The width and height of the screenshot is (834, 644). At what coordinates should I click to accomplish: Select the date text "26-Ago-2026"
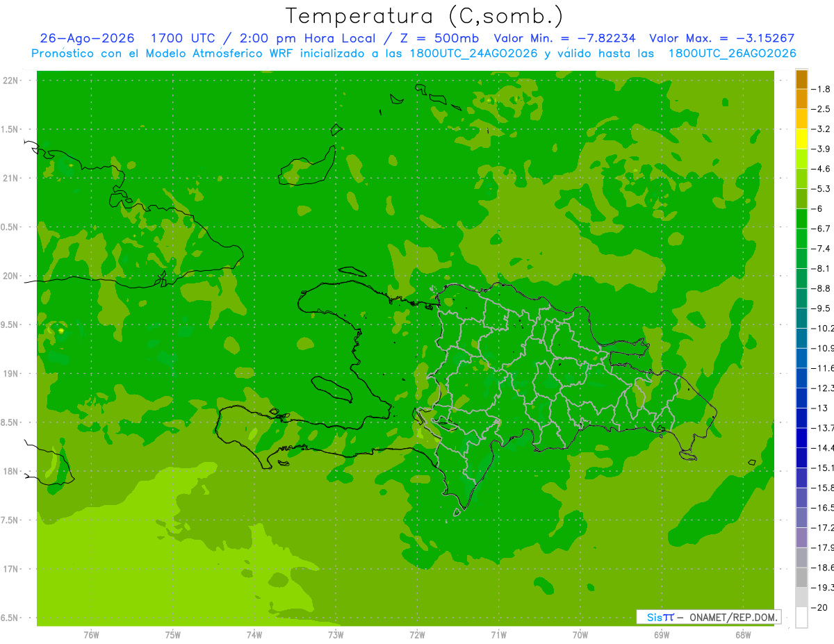click(86, 38)
